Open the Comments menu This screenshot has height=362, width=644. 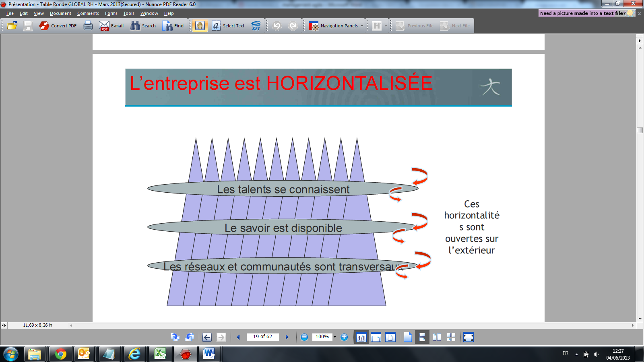click(88, 13)
